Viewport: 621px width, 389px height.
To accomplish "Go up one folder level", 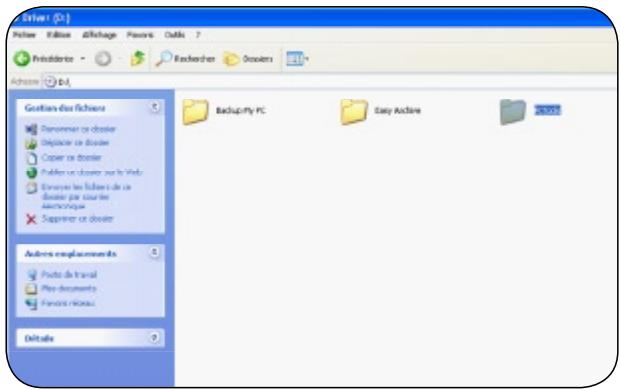I will click(138, 58).
